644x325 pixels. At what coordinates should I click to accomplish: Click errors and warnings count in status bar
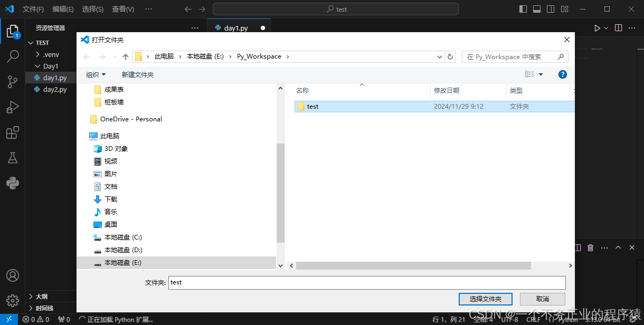[x=36, y=319]
